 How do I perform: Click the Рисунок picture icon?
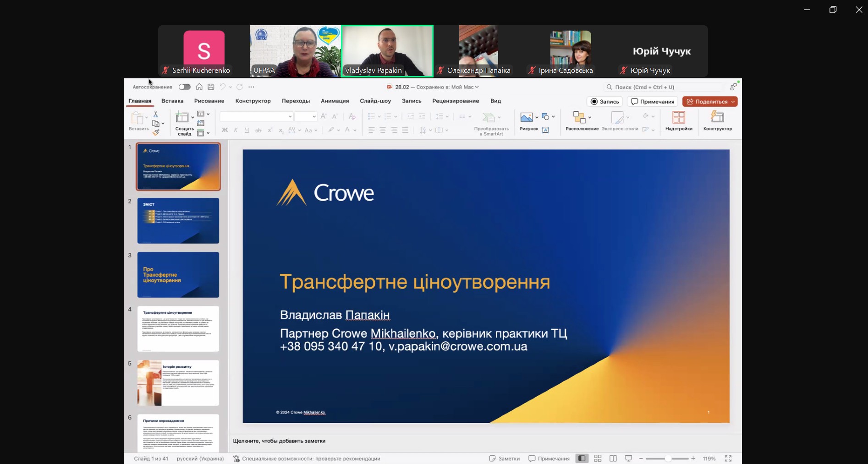(x=527, y=117)
